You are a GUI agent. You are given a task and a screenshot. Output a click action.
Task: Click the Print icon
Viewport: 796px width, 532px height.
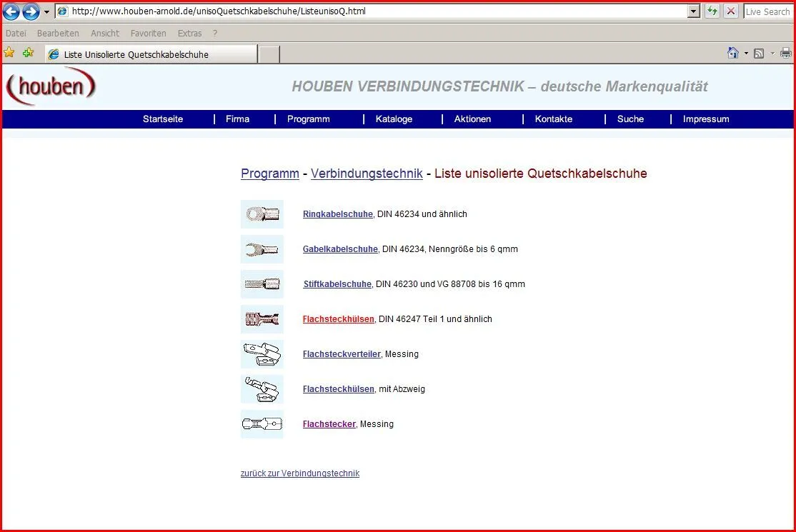[x=786, y=53]
